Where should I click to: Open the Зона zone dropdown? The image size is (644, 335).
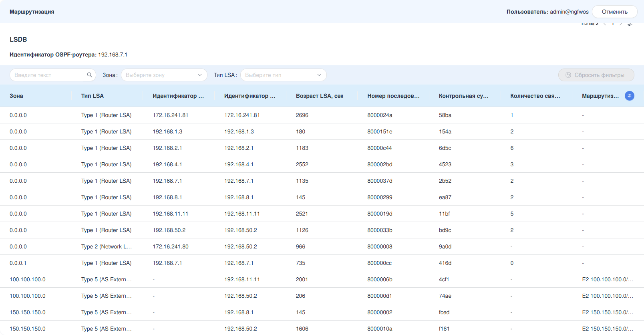coord(164,75)
